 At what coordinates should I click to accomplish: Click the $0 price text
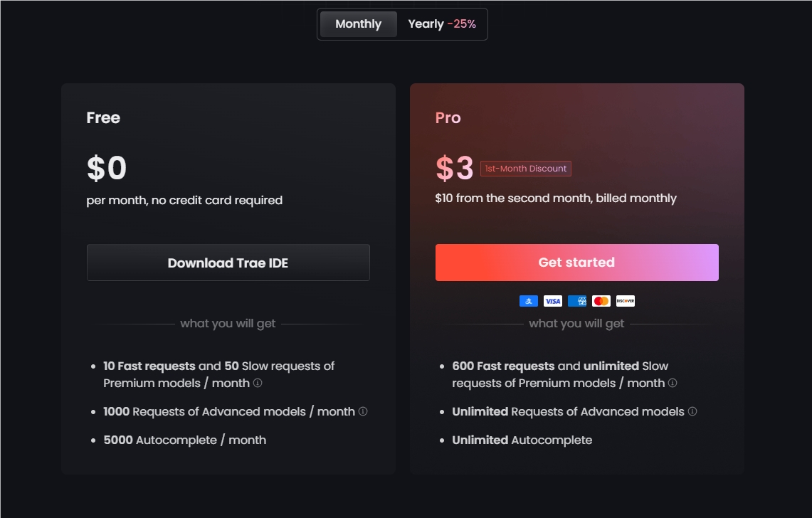(107, 169)
